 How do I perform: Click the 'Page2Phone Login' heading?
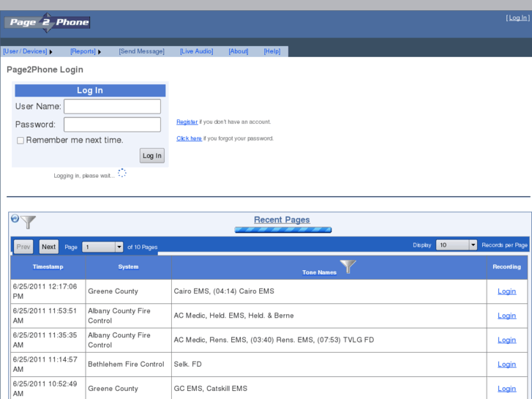[45, 70]
